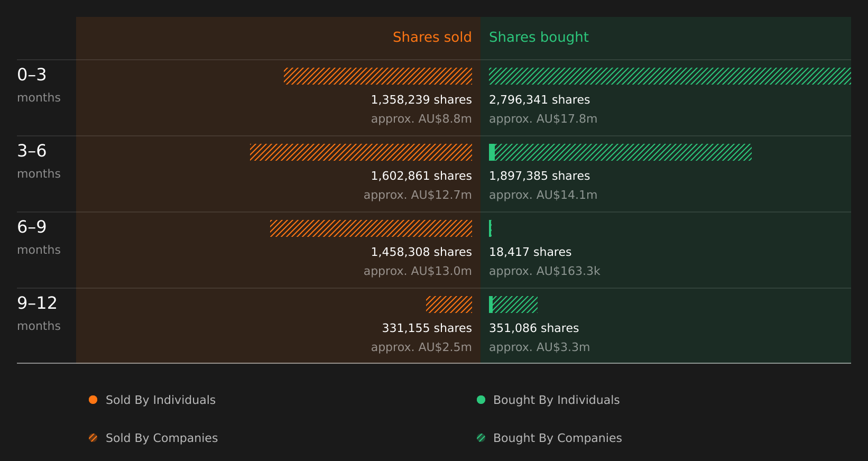Click the 1,458,308 shares value
This screenshot has height=461, width=868.
pyautogui.click(x=421, y=252)
